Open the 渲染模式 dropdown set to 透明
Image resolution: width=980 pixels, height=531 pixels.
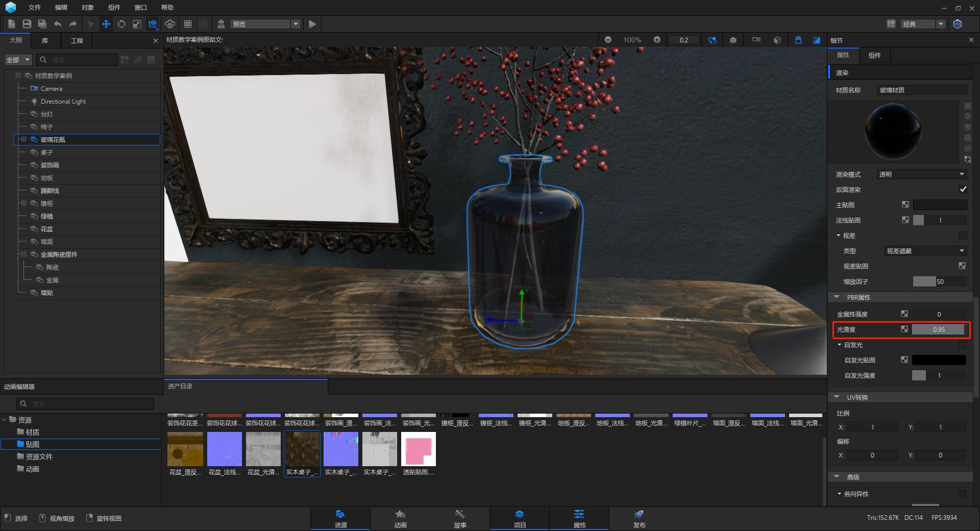[922, 174]
